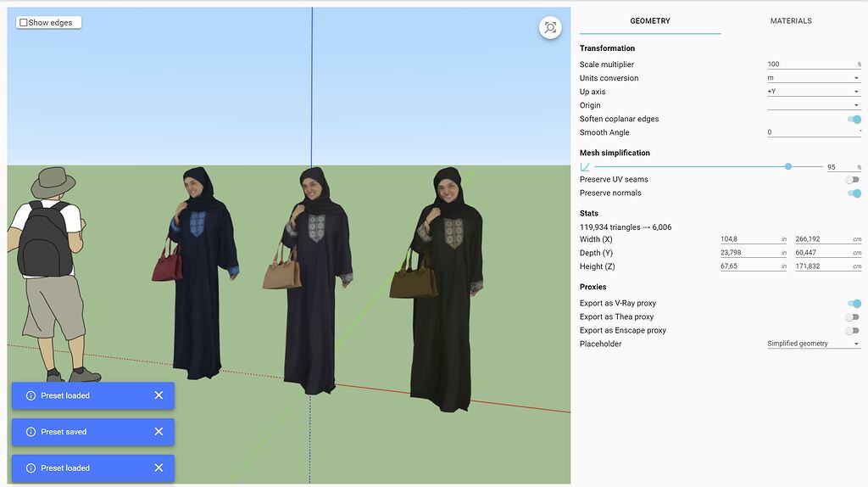Click the mesh simplification graph icon
Image resolution: width=868 pixels, height=487 pixels.
coord(585,167)
